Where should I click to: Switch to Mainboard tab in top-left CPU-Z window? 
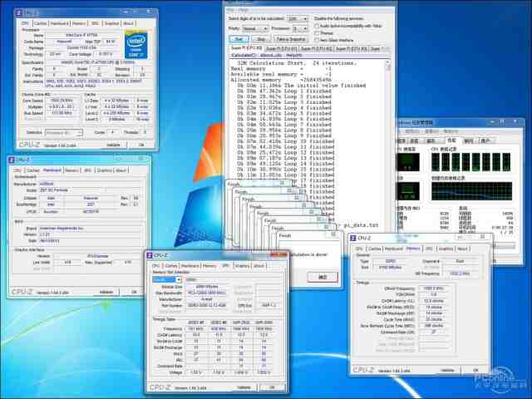click(59, 23)
